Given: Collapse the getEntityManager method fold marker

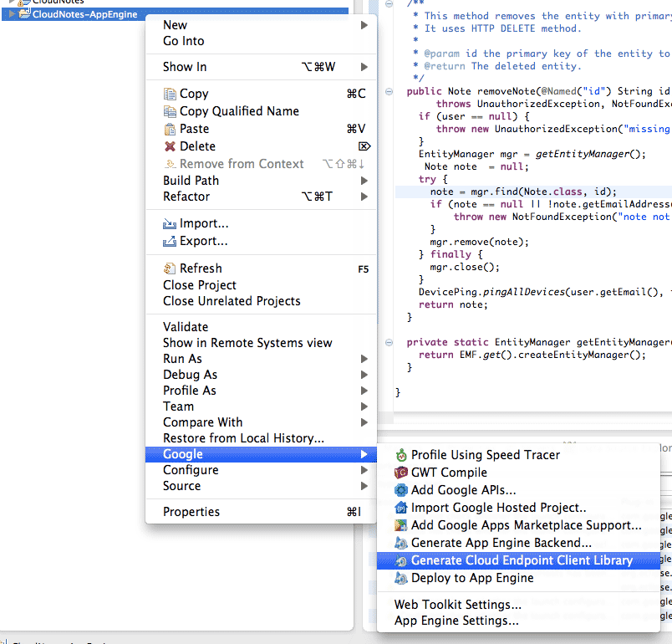Looking at the screenshot, I should point(389,342).
